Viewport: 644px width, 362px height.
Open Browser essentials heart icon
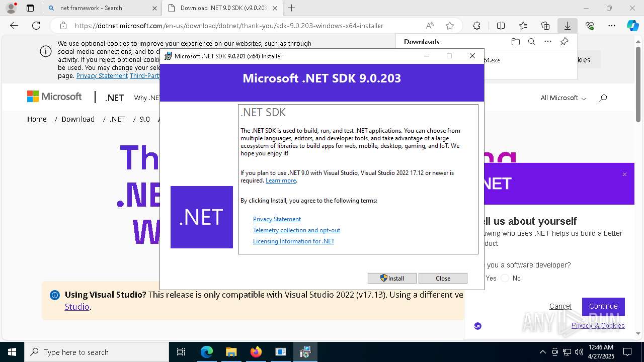tap(590, 26)
